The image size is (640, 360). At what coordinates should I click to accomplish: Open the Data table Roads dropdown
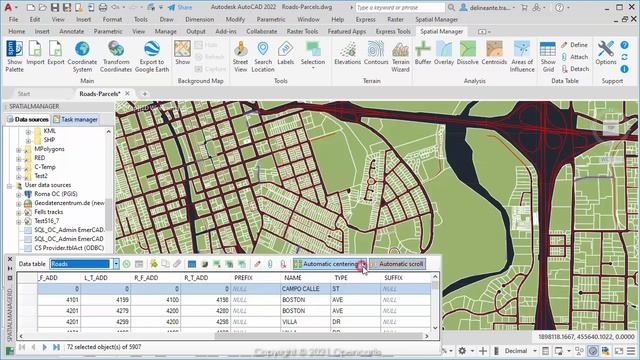coord(116,264)
